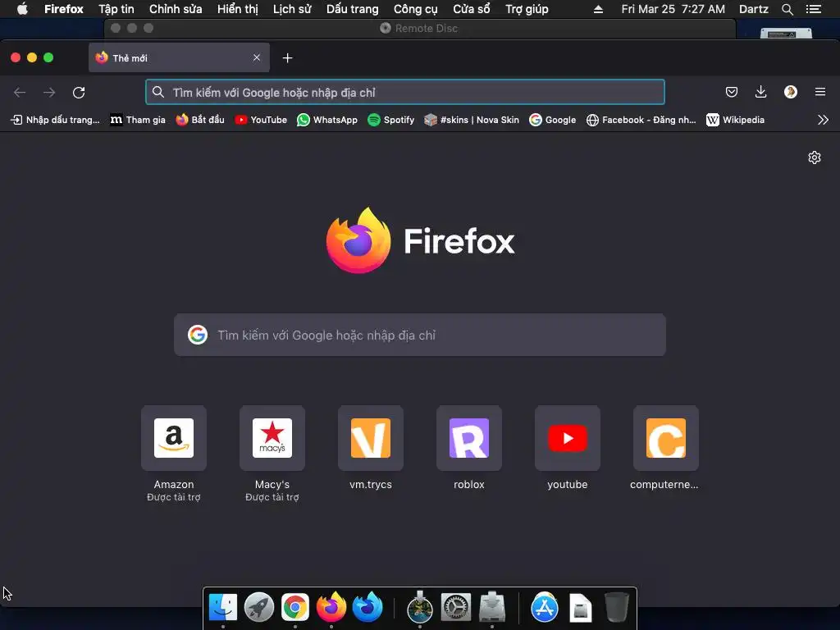Open Launchpad from the Dock
Screen dimensions: 840x630
point(258,608)
